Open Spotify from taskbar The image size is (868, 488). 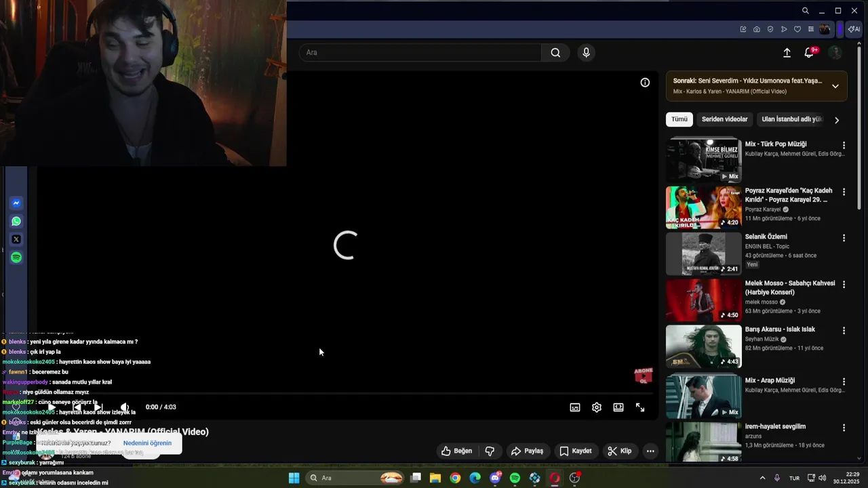(x=515, y=478)
